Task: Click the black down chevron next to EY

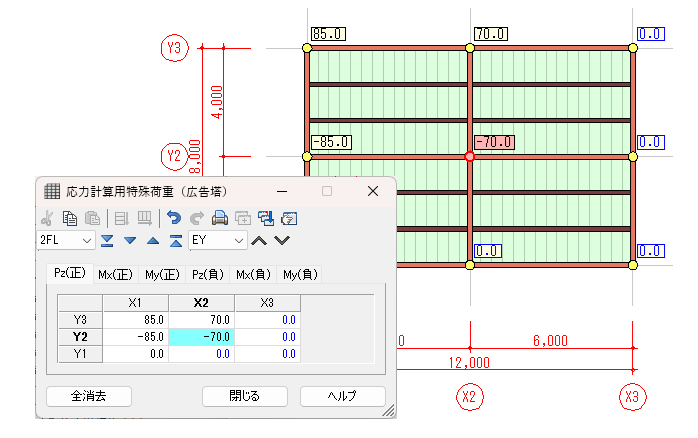Action: click(x=282, y=241)
